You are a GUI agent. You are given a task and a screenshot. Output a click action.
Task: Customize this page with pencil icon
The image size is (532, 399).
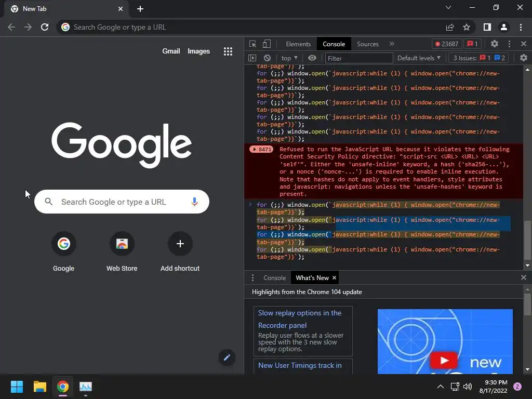point(227,357)
